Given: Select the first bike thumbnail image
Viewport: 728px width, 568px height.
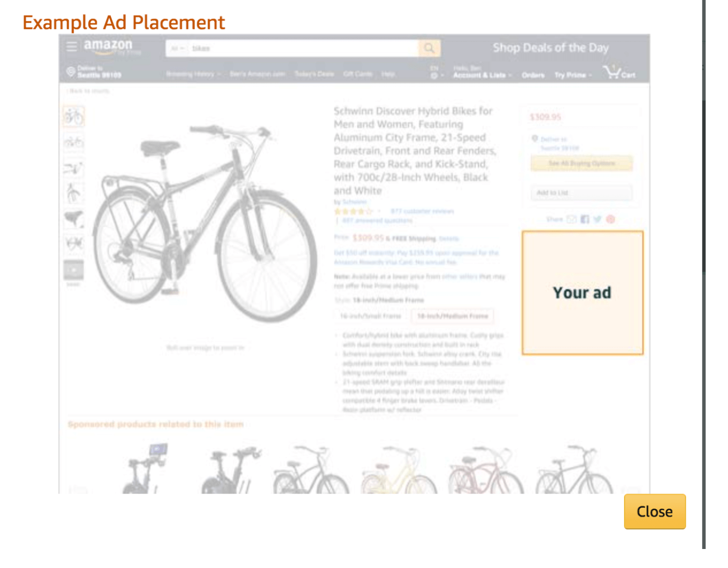Looking at the screenshot, I should click(73, 116).
